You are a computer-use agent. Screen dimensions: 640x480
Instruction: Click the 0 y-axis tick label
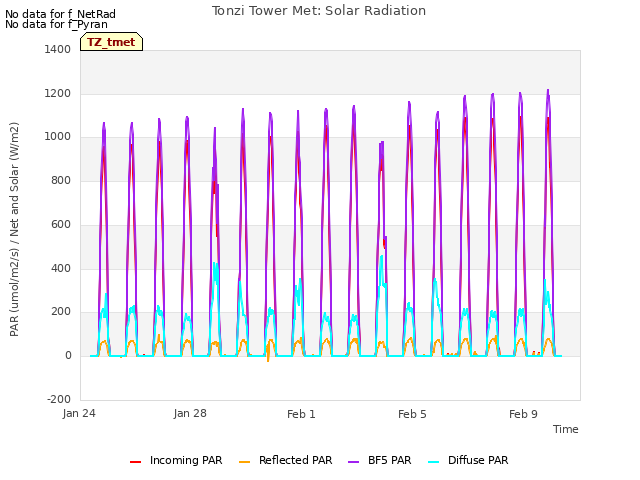pyautogui.click(x=68, y=356)
